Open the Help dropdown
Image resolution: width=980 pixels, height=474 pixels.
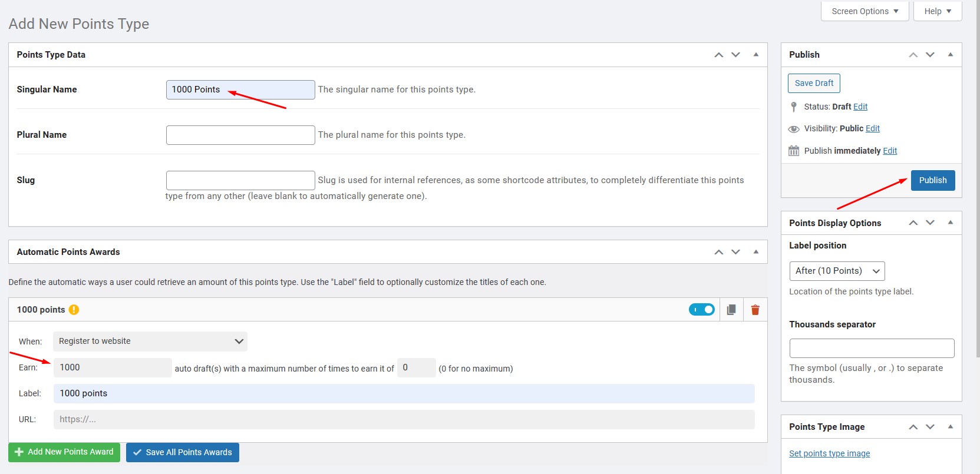tap(938, 11)
